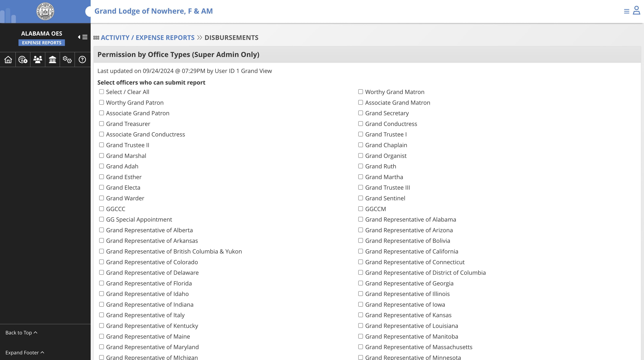Open the settings gears icon in sidebar
This screenshot has height=360, width=644.
click(67, 60)
